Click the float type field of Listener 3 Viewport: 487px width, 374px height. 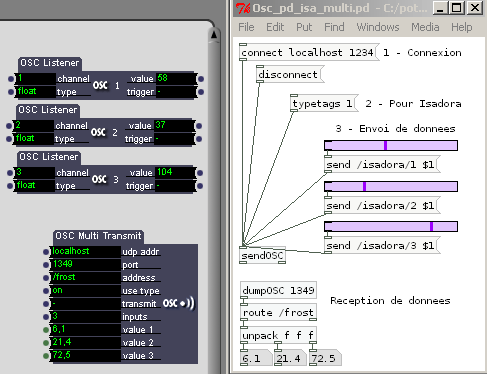(x=35, y=185)
